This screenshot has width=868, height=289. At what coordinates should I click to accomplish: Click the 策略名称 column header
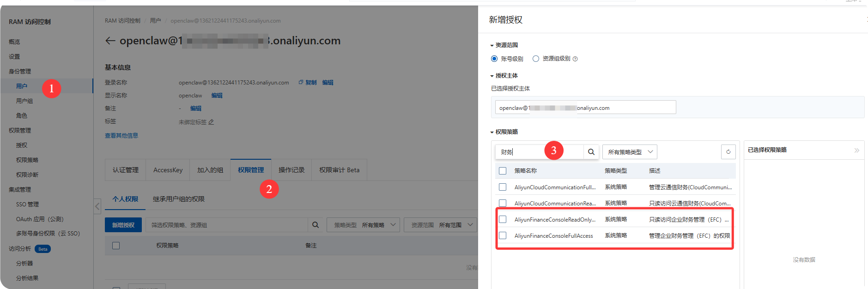pyautogui.click(x=526, y=171)
